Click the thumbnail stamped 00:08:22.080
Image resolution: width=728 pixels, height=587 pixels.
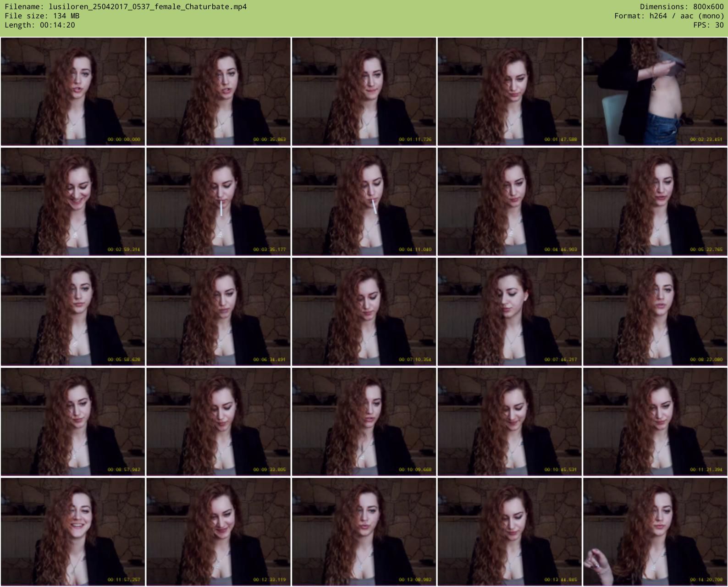coord(655,312)
